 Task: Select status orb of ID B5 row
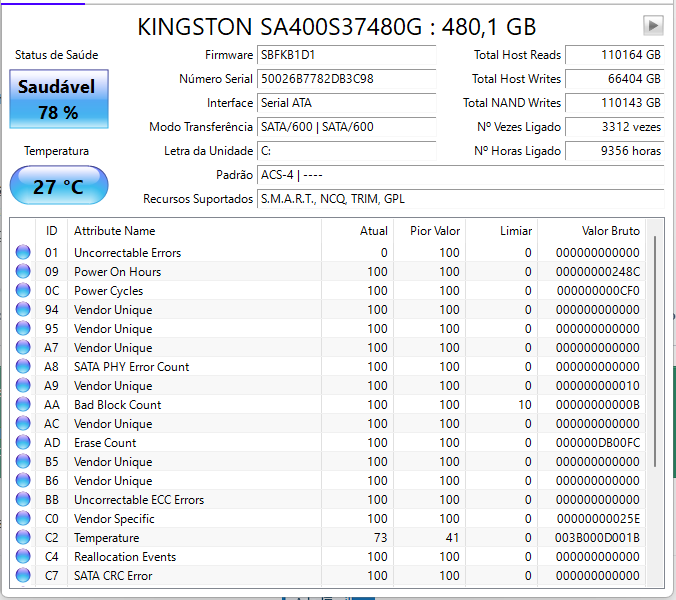point(23,461)
